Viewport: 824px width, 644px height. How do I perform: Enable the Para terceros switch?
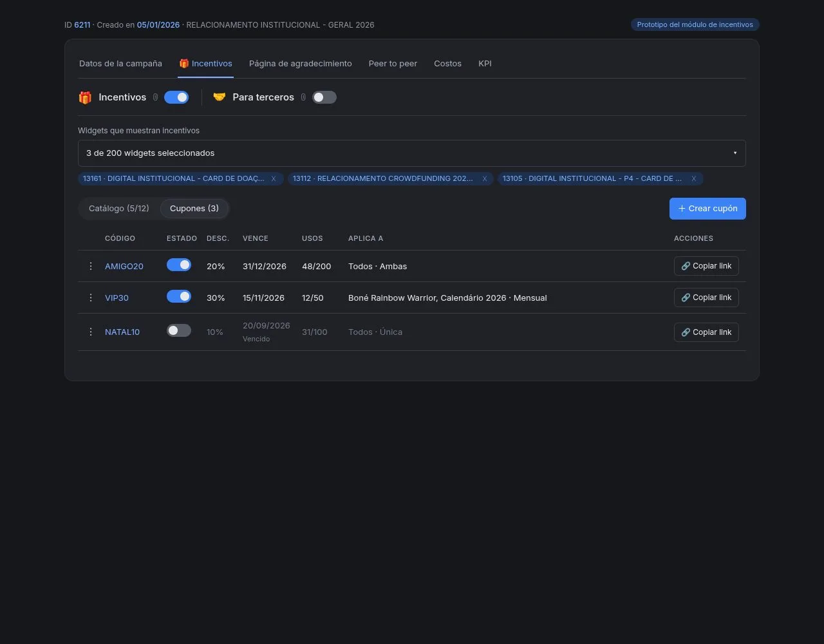click(x=324, y=97)
